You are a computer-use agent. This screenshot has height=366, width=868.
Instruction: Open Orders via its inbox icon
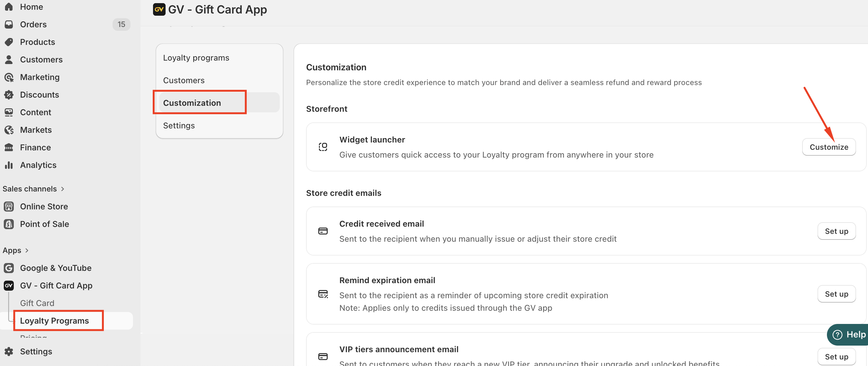pos(9,24)
